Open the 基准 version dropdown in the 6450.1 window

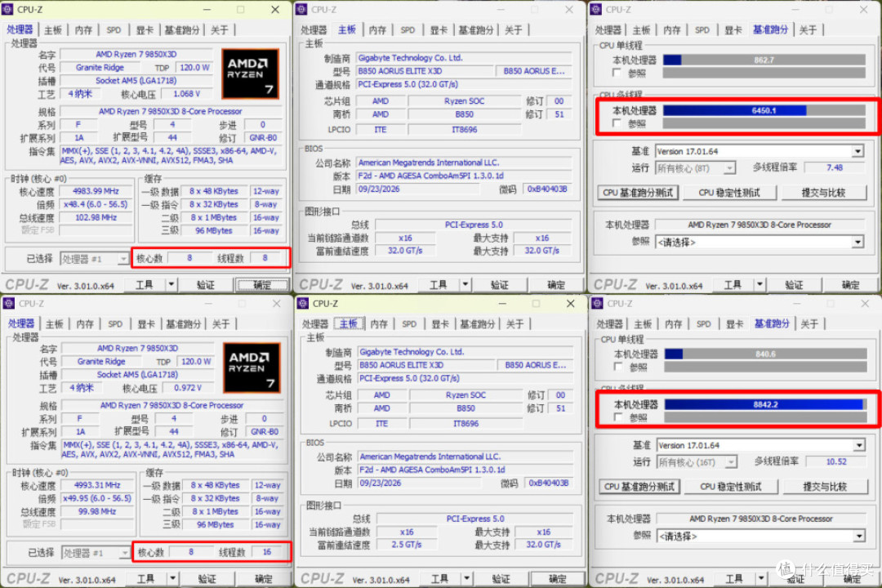759,151
